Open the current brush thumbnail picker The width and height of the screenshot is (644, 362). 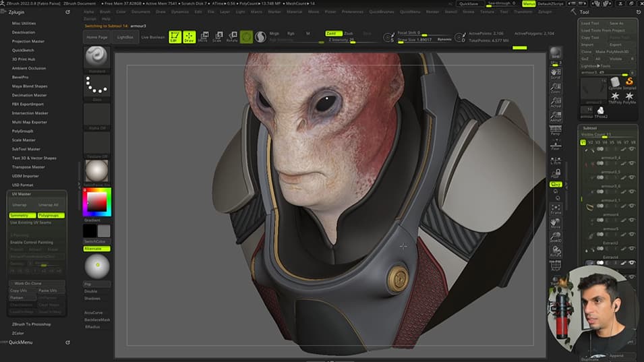tap(97, 57)
